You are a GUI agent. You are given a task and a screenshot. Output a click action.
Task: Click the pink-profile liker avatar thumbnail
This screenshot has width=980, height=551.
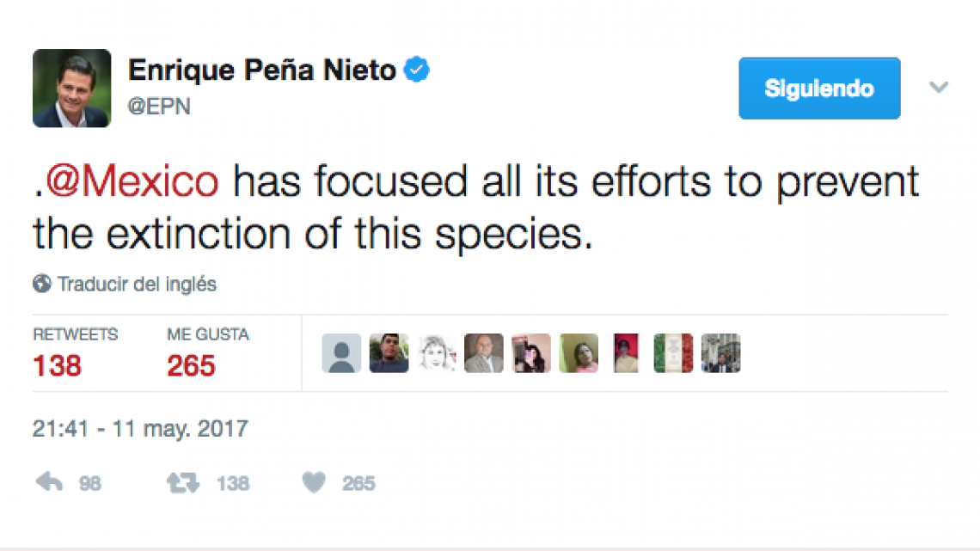(531, 352)
